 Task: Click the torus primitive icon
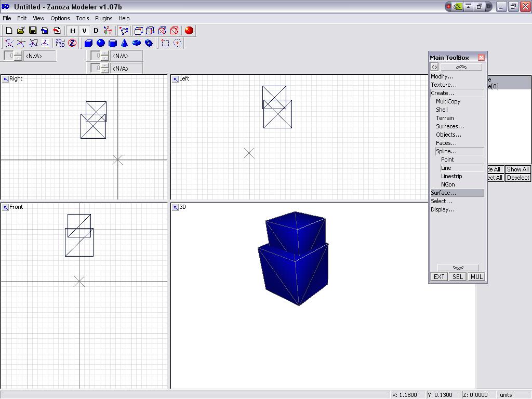(x=137, y=43)
